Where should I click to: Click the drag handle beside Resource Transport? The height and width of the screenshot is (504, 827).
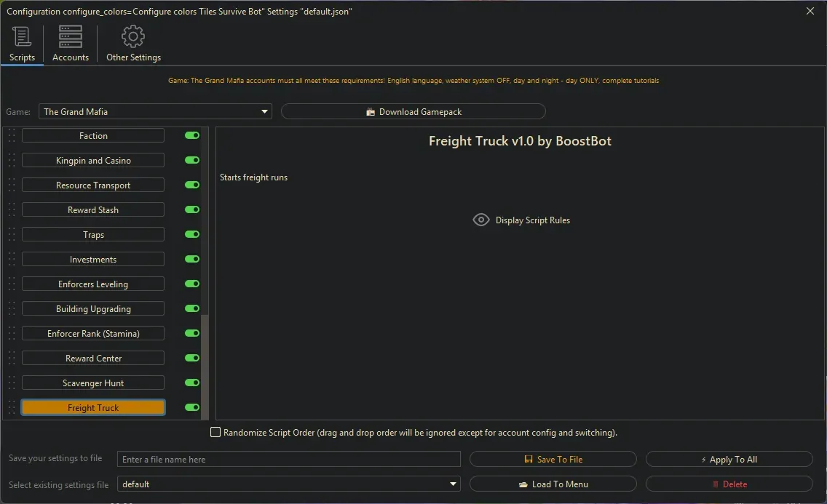12,185
